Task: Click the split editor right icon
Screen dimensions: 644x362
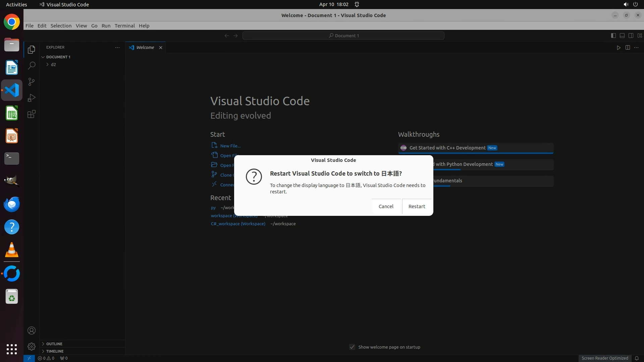Action: click(628, 48)
